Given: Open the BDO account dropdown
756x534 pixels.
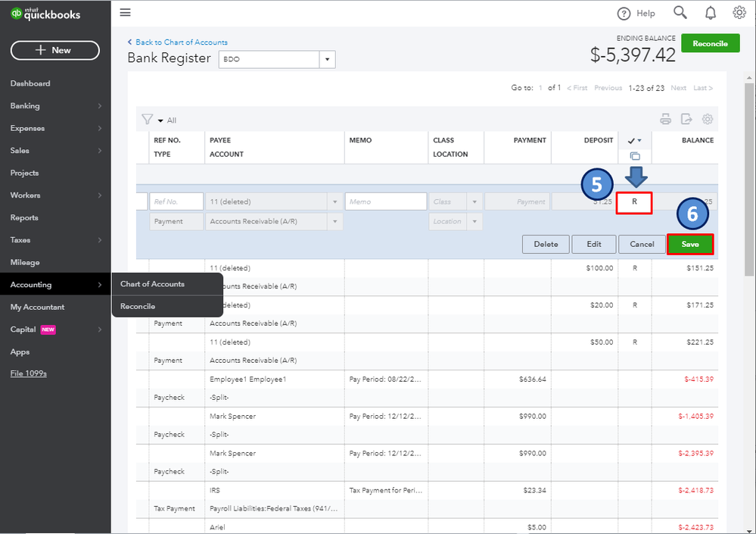Looking at the screenshot, I should 327,60.
